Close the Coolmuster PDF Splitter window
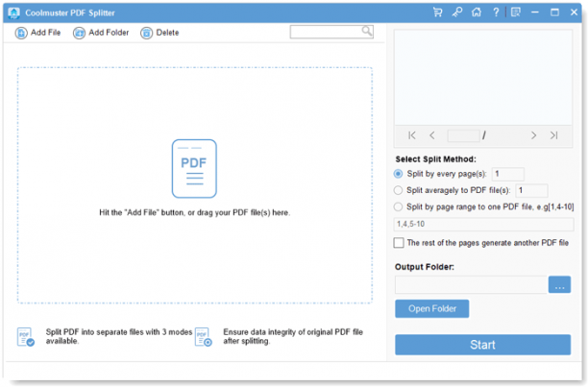 (x=575, y=12)
